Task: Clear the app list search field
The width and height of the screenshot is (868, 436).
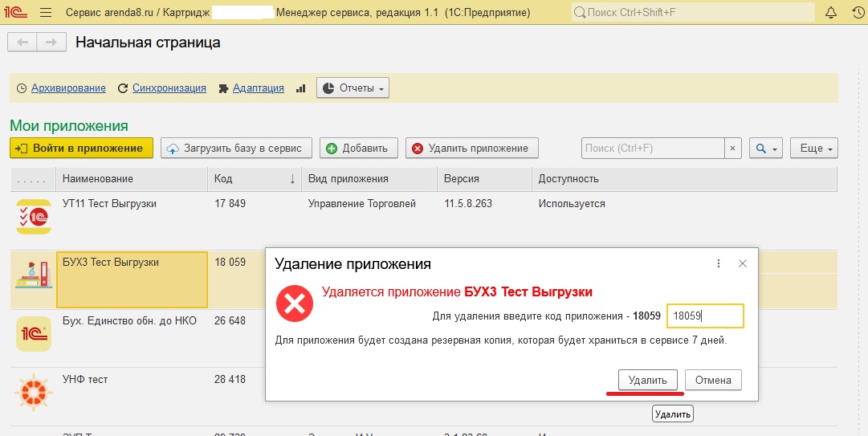Action: [732, 149]
